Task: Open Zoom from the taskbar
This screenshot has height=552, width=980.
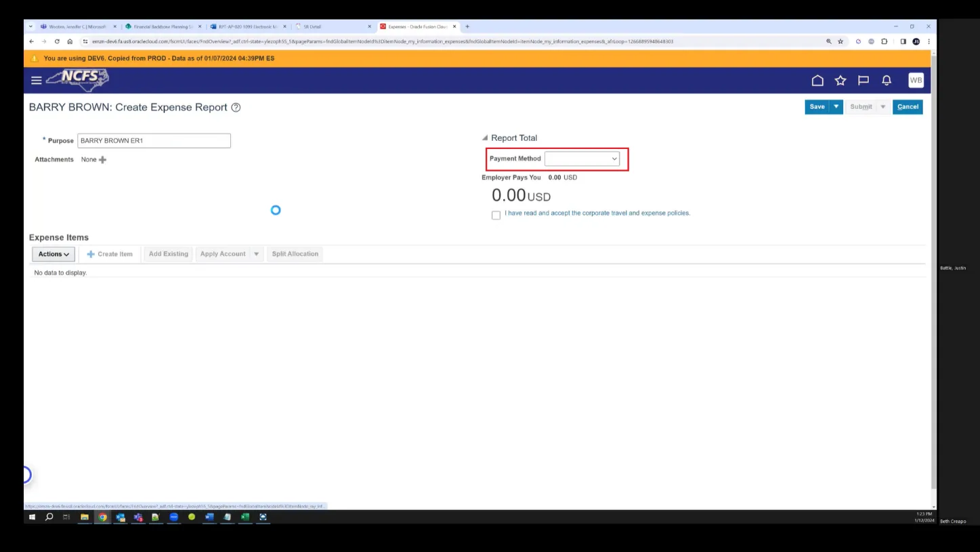Action: tap(174, 517)
